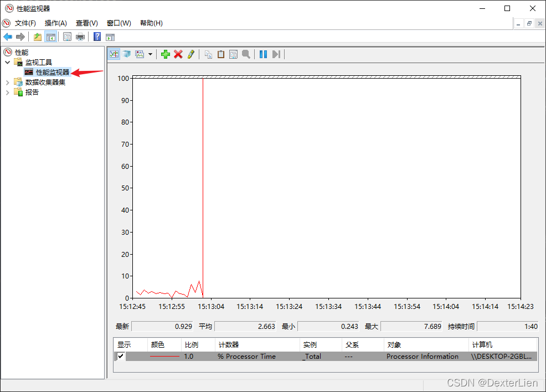Click Copy Properties icon in graph toolbar

click(208, 54)
